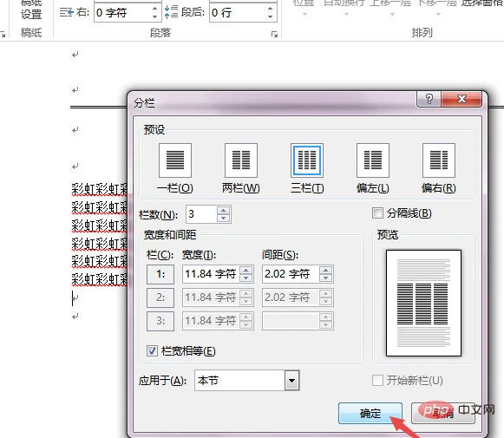This screenshot has width=504, height=438.
Task: Increase column 1 spacing value
Action: (325, 271)
